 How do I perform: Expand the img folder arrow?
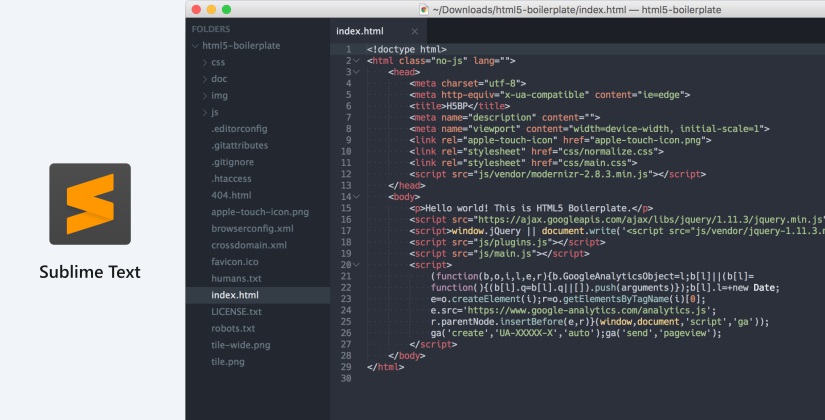tap(204, 96)
